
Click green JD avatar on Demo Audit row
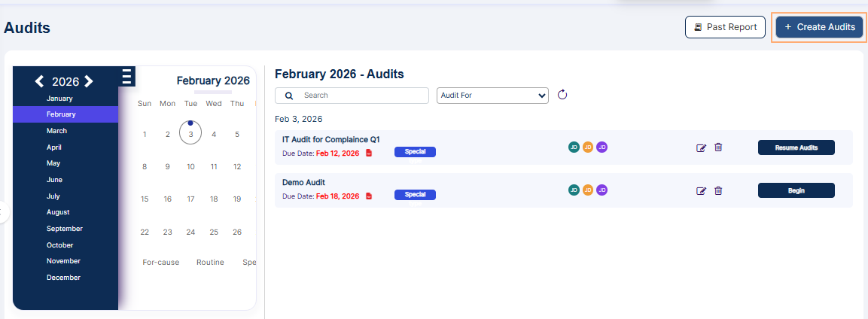(574, 190)
